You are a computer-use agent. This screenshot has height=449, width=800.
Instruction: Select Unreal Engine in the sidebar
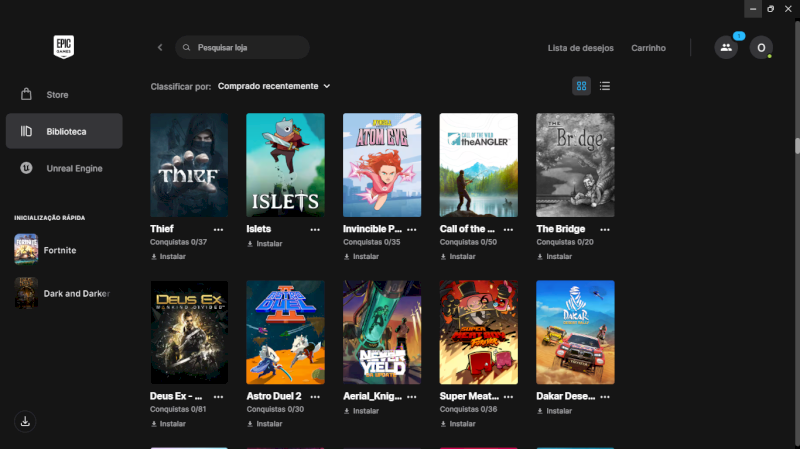[74, 168]
